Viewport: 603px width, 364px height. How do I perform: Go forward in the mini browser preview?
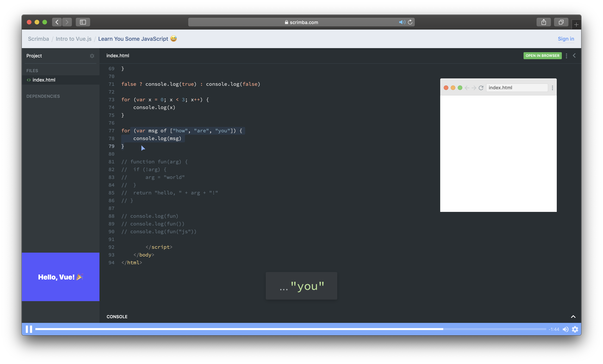click(474, 88)
